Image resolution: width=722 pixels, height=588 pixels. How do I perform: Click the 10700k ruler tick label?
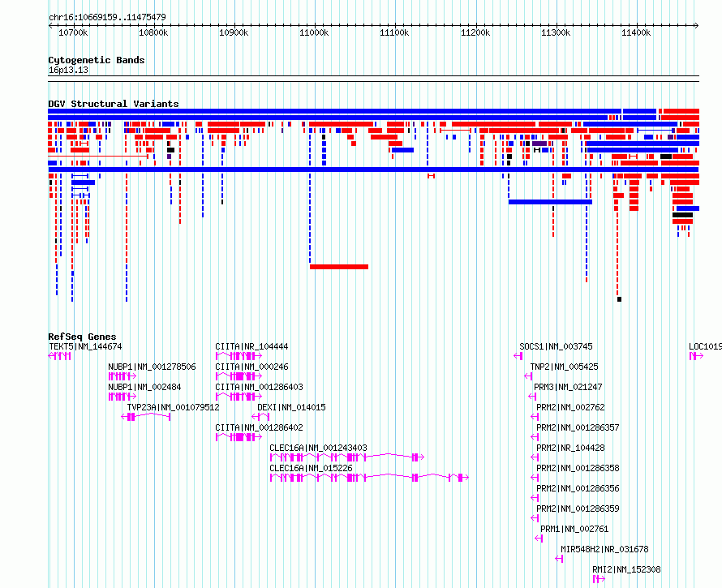pyautogui.click(x=73, y=32)
